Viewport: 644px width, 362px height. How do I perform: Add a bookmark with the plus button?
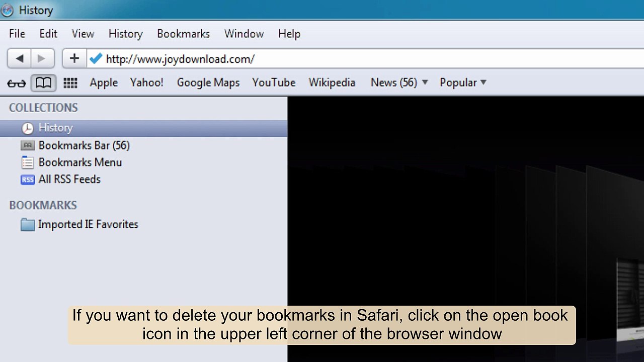coord(74,59)
